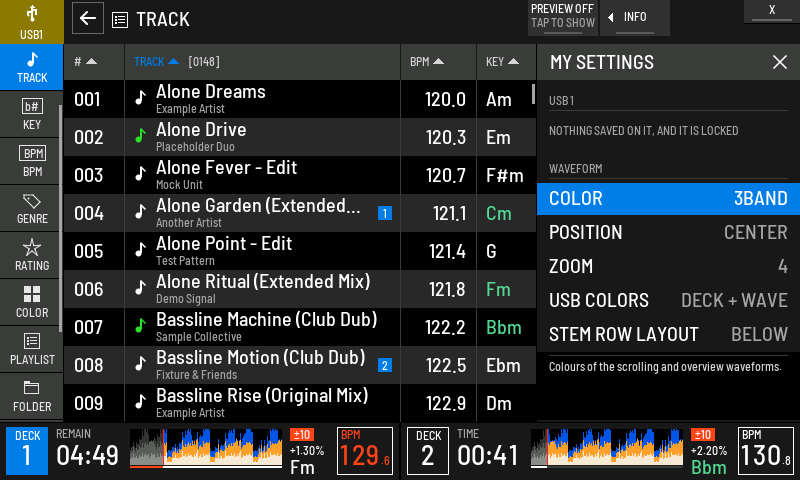Select track Bassline Rise (Original Mix)
The width and height of the screenshot is (800, 480).
point(300,403)
